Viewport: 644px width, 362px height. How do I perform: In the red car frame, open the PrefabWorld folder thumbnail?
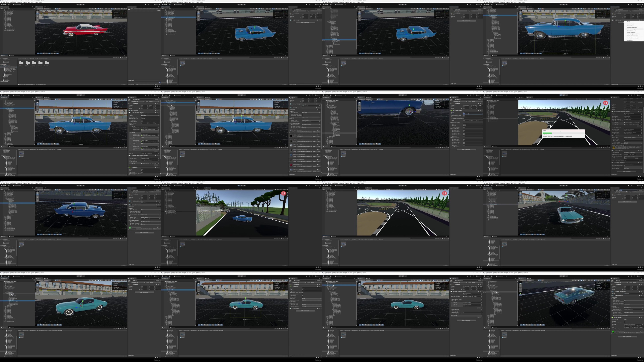[47, 63]
